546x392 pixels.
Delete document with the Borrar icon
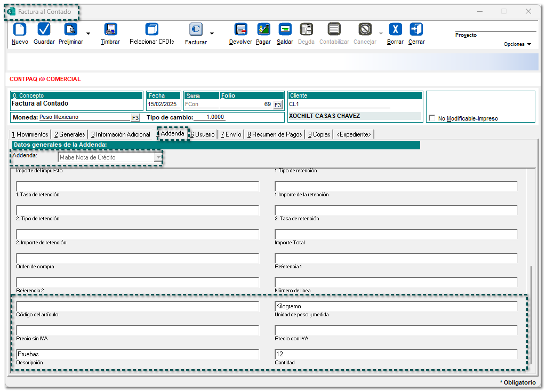395,29
